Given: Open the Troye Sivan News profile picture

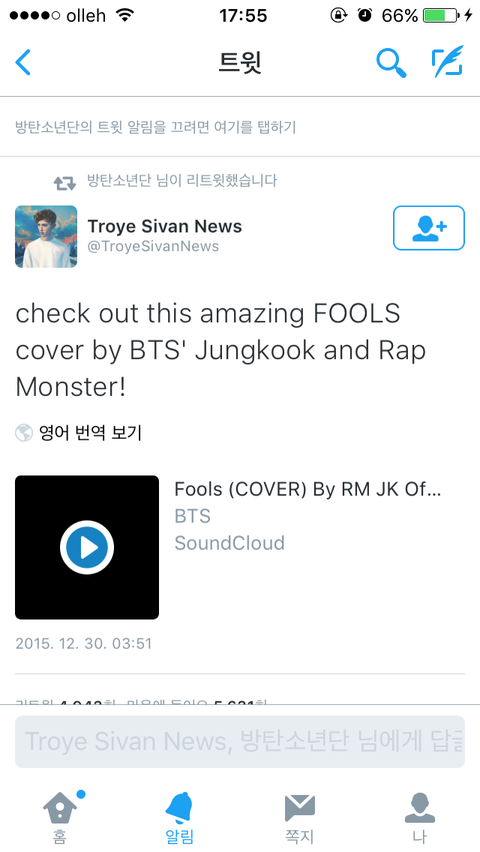Looking at the screenshot, I should pyautogui.click(x=46, y=236).
